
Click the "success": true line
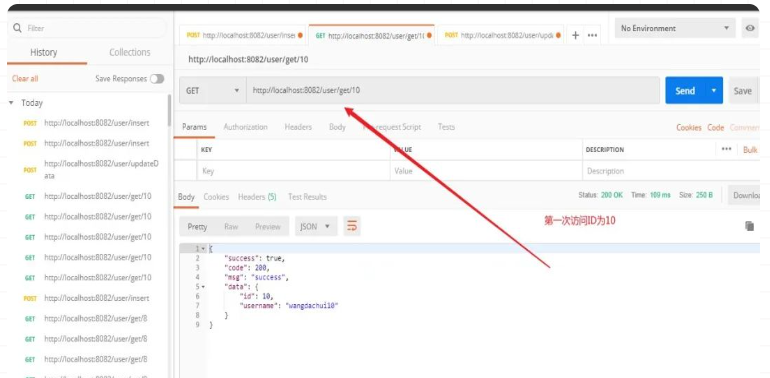tap(254, 258)
